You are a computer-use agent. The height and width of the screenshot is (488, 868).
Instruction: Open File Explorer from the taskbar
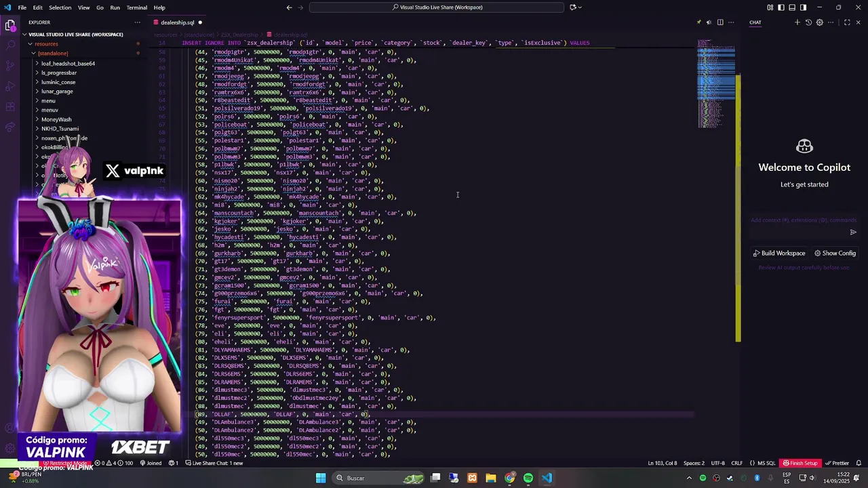tap(491, 479)
